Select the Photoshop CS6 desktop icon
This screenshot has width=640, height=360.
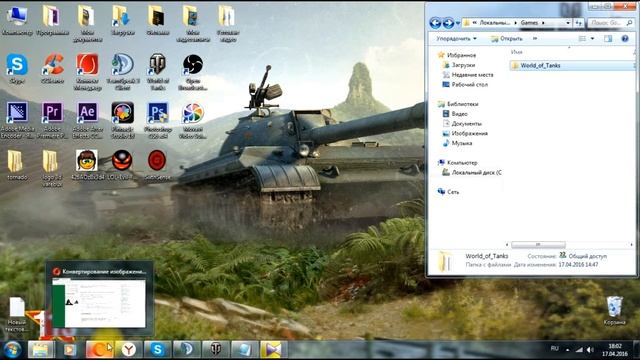click(x=158, y=120)
